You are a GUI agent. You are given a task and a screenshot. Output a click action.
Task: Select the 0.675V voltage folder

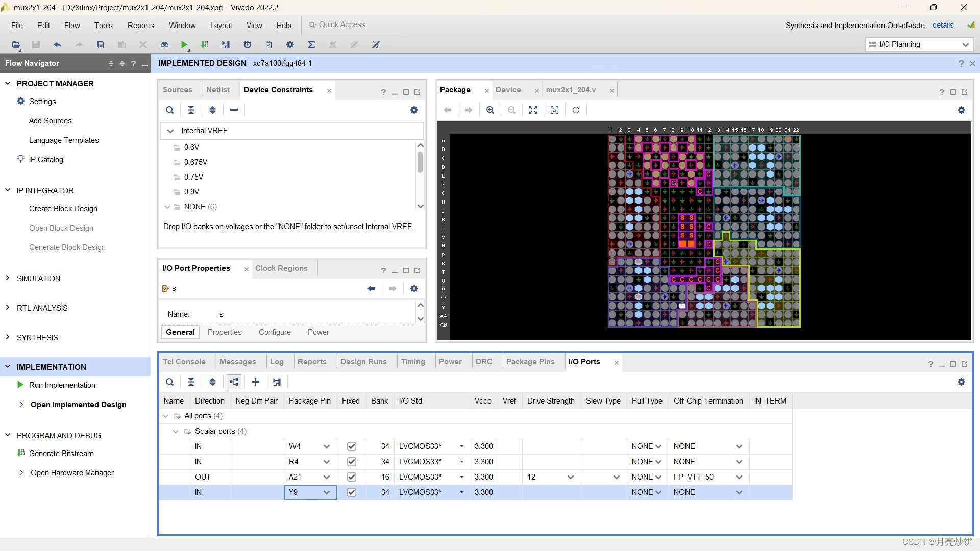tap(195, 162)
